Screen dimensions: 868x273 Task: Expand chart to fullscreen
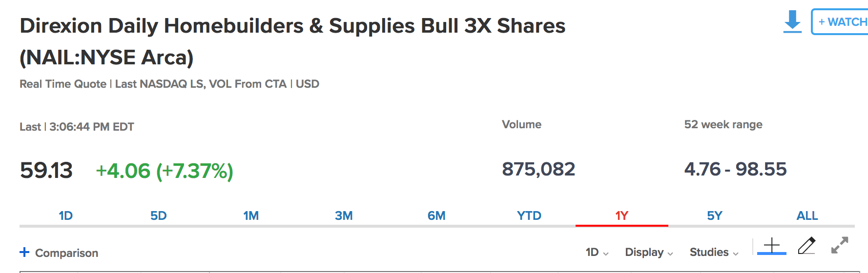pyautogui.click(x=840, y=245)
